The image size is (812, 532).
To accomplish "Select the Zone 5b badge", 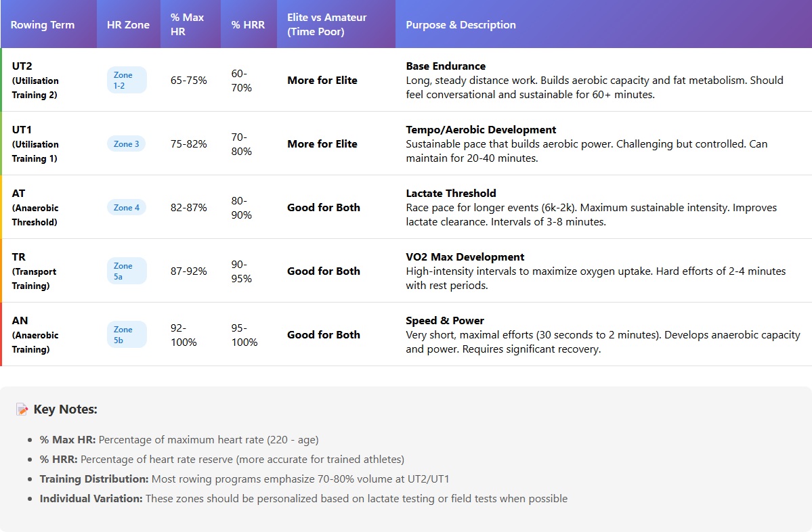I will pos(127,334).
